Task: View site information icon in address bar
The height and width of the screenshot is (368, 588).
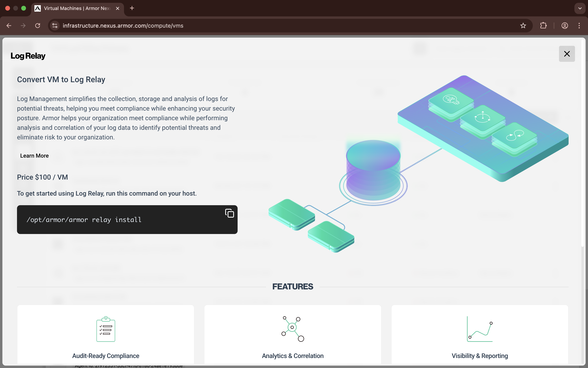Action: (55, 26)
